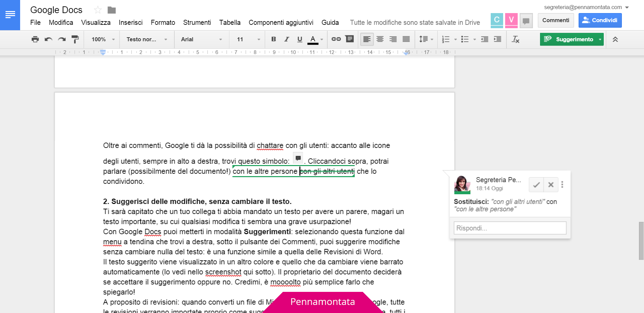Enable justified text alignment
Image resolution: width=644 pixels, height=313 pixels.
coord(406,39)
